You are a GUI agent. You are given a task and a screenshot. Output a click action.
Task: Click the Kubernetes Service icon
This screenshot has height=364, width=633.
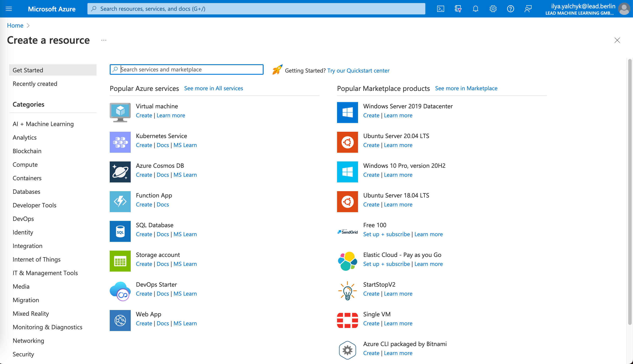pos(120,142)
